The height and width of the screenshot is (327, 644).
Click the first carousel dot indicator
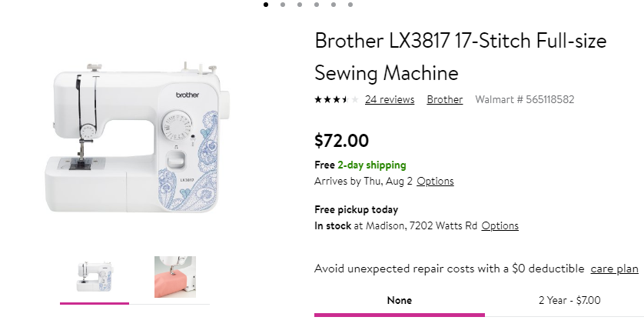[x=266, y=5]
